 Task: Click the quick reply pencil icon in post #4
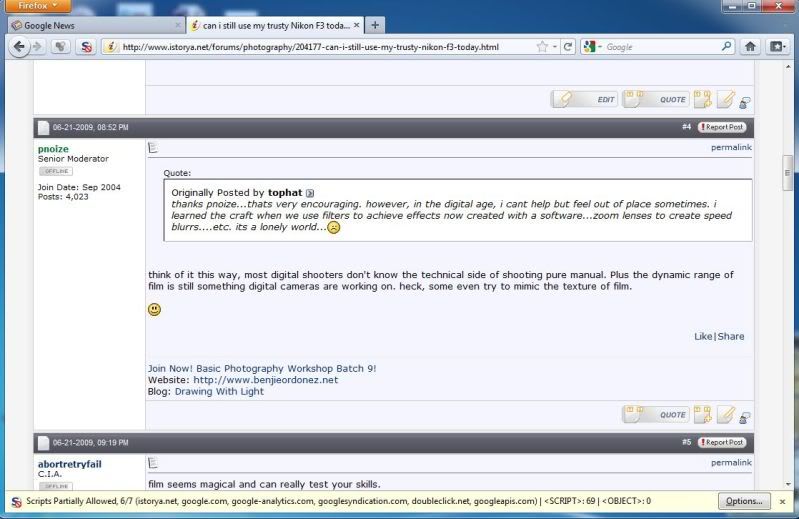[726, 413]
